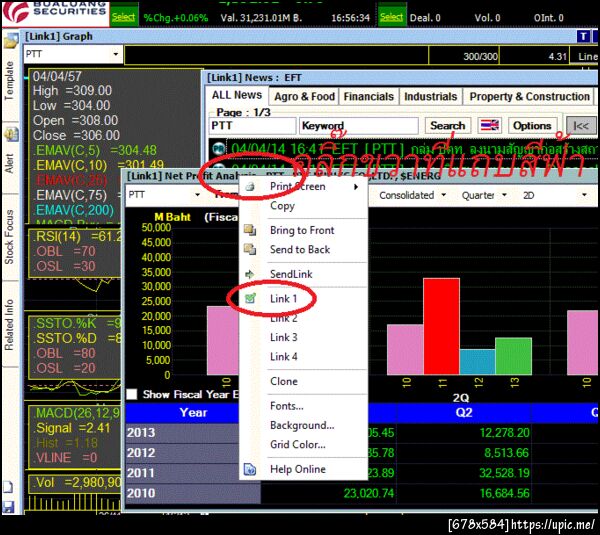Open Quarter period dropdown
The image size is (600, 535).
pos(504,195)
